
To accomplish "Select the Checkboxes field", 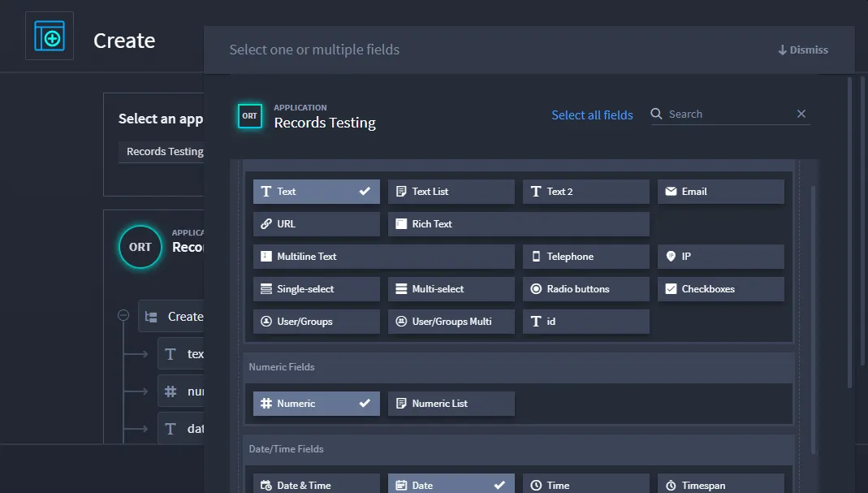I will (721, 289).
